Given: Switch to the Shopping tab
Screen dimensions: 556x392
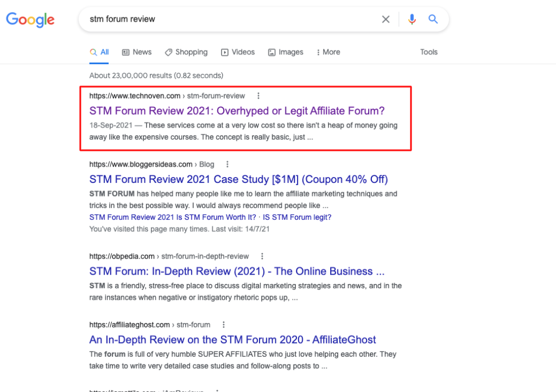Looking at the screenshot, I should [x=186, y=52].
